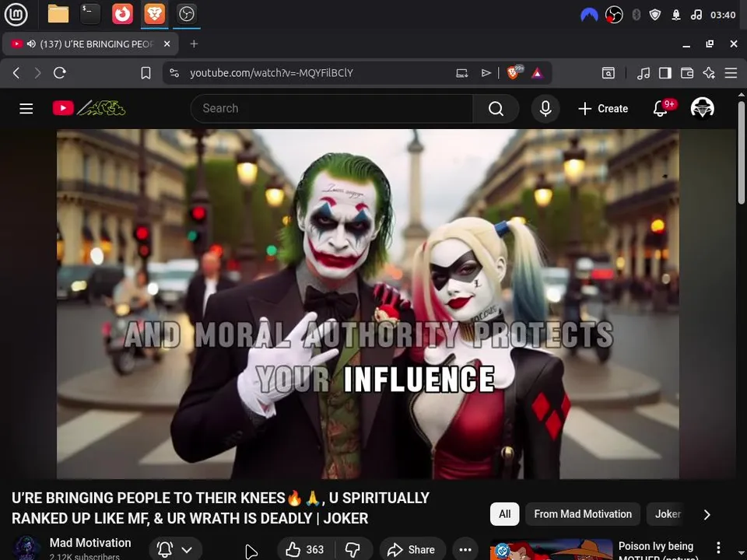Image resolution: width=747 pixels, height=560 pixels.
Task: Open the Poison Ivy recommended video thumbnail
Action: coord(551,550)
